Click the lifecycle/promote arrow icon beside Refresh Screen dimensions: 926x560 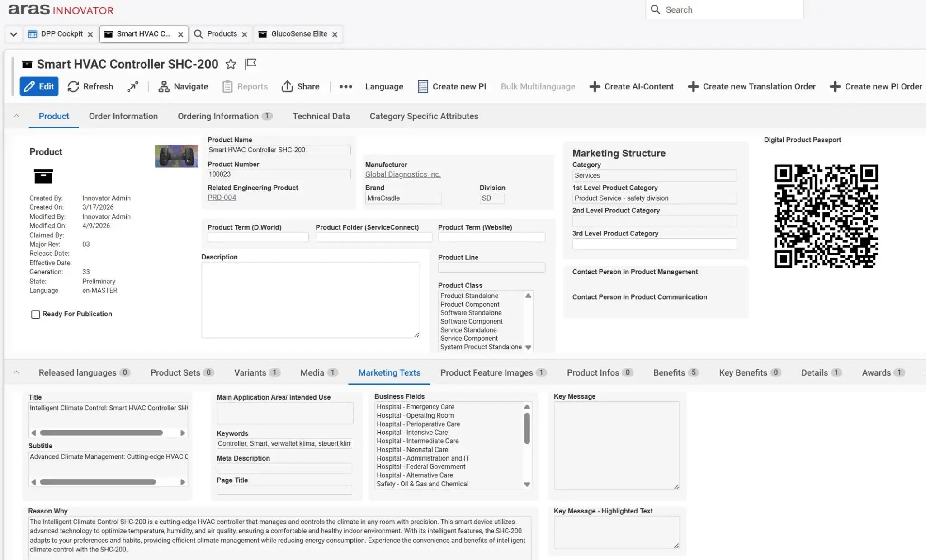(132, 86)
